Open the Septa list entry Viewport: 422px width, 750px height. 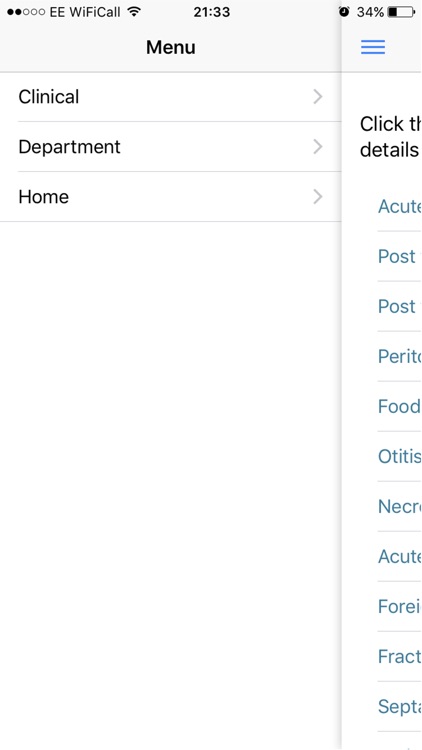(399, 706)
